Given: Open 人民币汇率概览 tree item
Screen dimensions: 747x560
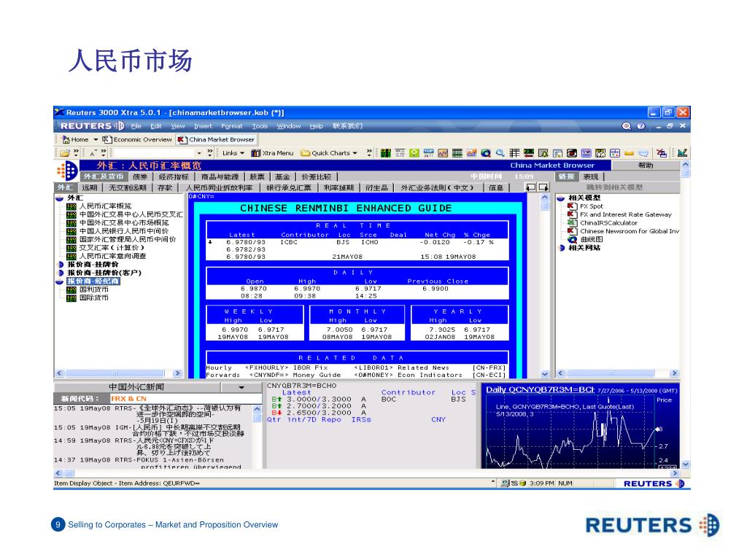Looking at the screenshot, I should [x=105, y=206].
